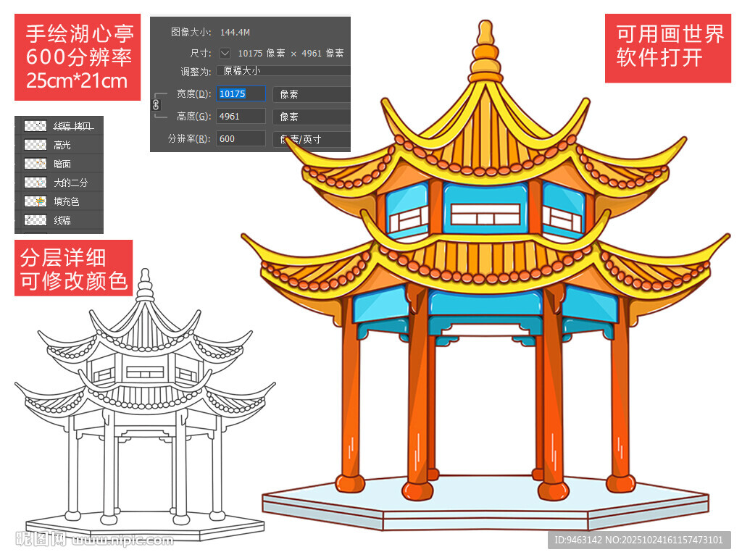Image resolution: width=742 pixels, height=560 pixels.
Task: Click the height input showing 4961
Action: 241,116
